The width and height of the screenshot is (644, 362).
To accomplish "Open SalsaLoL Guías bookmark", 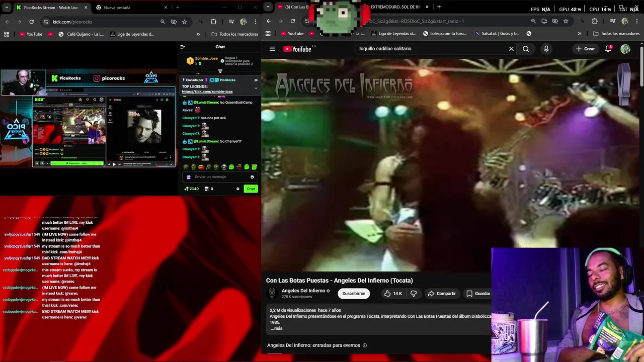I will pos(497,34).
